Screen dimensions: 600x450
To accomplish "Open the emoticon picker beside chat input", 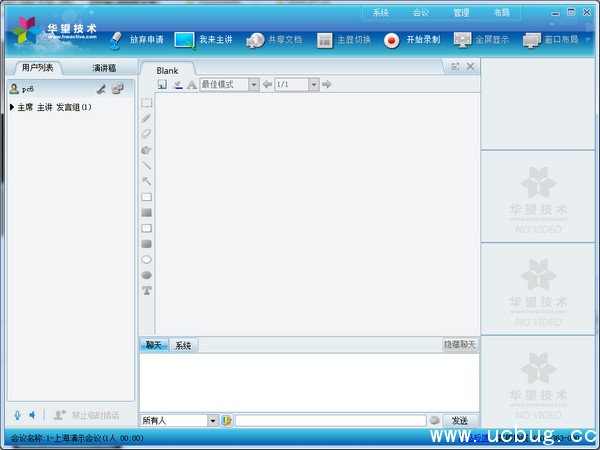I will (x=435, y=420).
